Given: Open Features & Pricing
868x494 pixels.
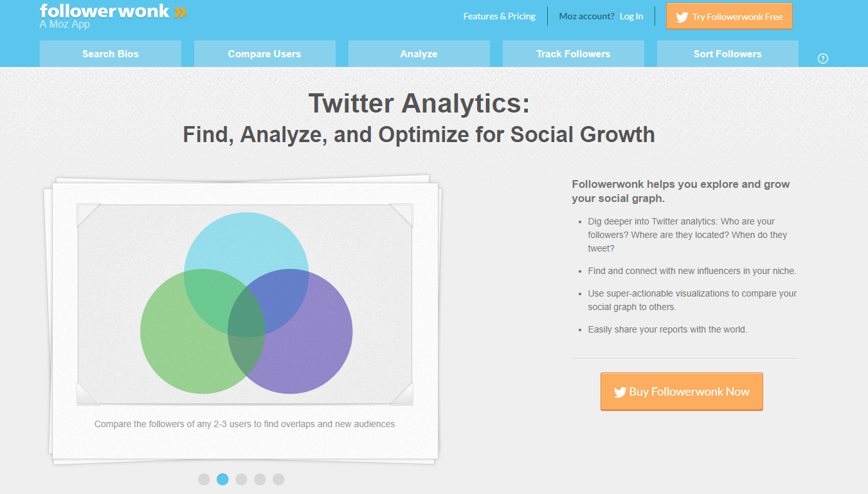Looking at the screenshot, I should tap(499, 16).
